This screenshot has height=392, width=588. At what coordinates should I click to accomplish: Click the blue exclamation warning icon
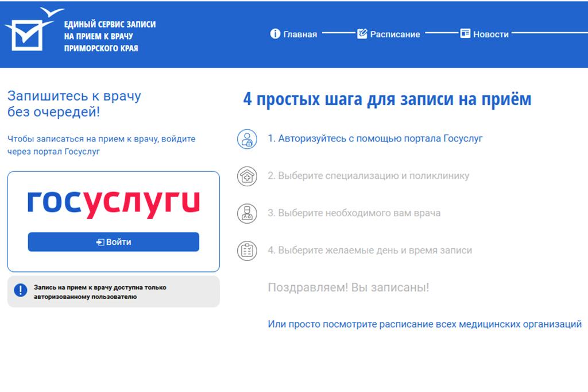(21, 290)
